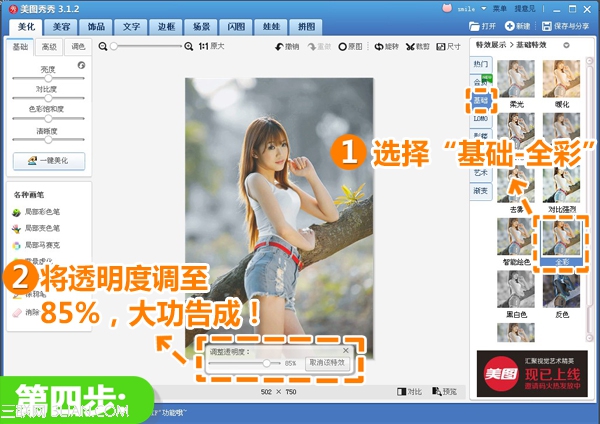
Task: Choose the 局部马赛克 mosaic brush
Action: pyautogui.click(x=36, y=244)
